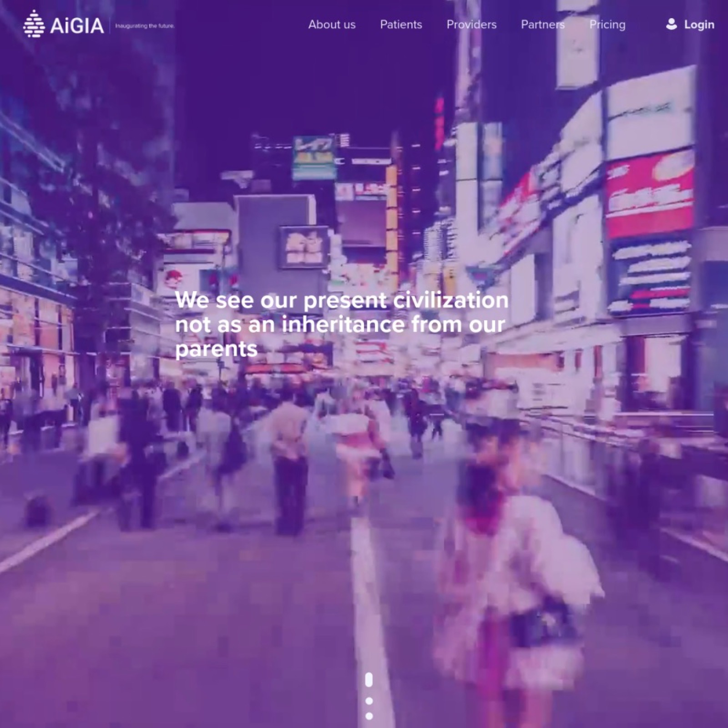
Task: Click the 'Inaugurating the future' tagline
Action: point(144,26)
